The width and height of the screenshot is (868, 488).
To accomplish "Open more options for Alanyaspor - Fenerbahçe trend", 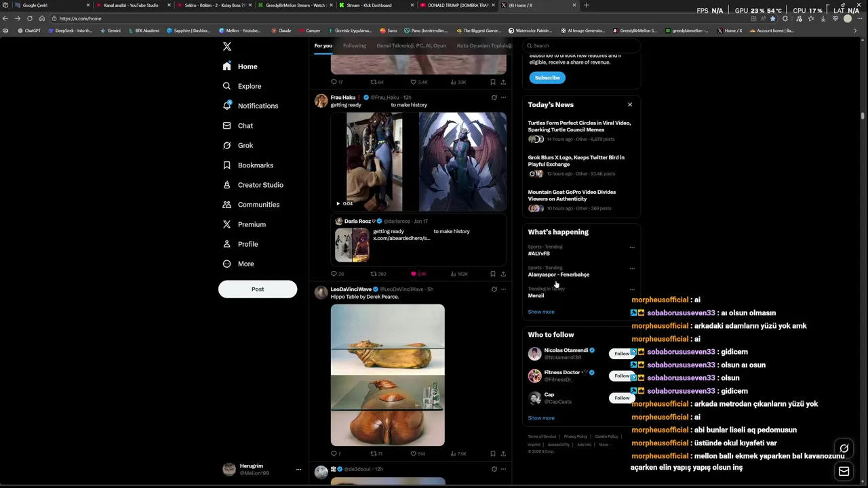I will 632,268.
